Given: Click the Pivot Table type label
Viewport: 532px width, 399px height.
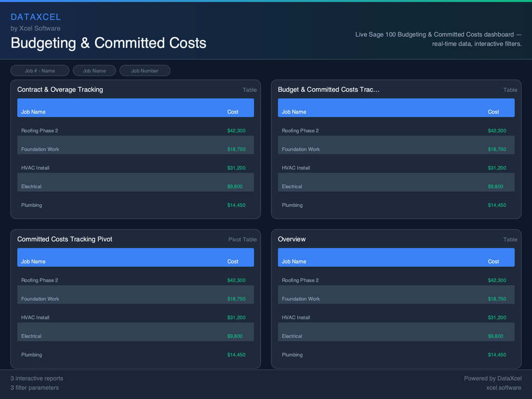Looking at the screenshot, I should (x=242, y=240).
